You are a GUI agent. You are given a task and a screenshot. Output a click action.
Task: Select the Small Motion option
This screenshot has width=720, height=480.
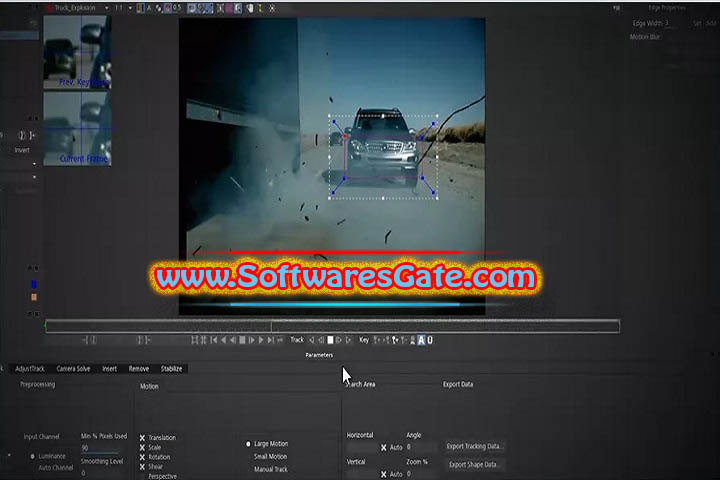(x=270, y=457)
